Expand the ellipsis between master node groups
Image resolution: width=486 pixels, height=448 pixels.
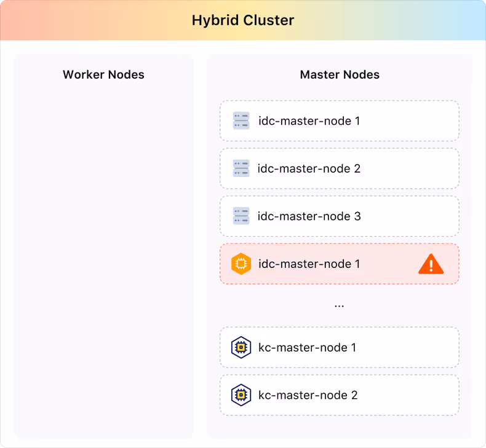[339, 306]
